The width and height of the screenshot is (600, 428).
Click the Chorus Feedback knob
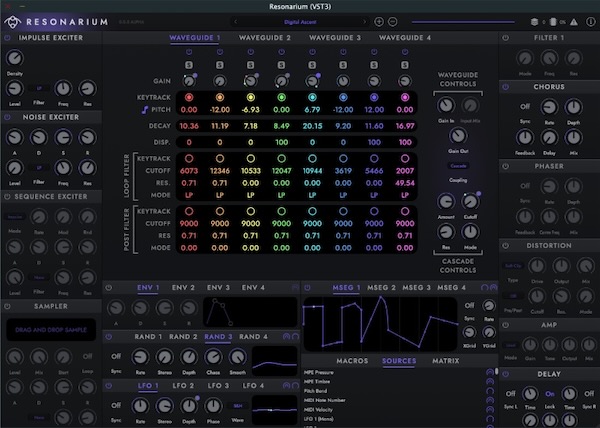point(525,137)
